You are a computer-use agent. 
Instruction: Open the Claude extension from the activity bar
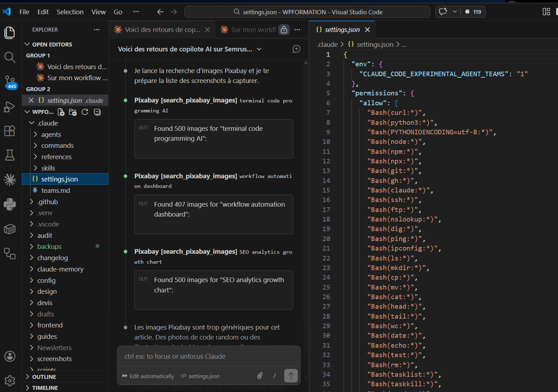(10, 180)
